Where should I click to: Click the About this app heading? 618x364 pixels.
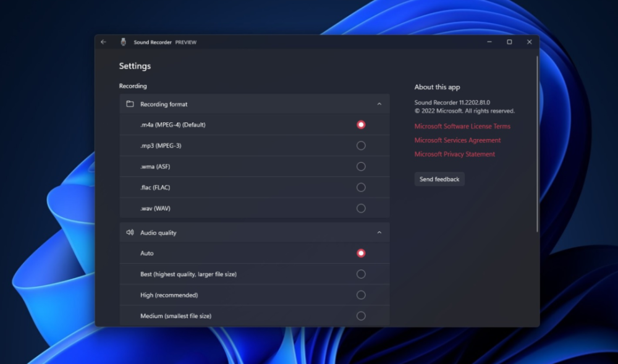(437, 87)
